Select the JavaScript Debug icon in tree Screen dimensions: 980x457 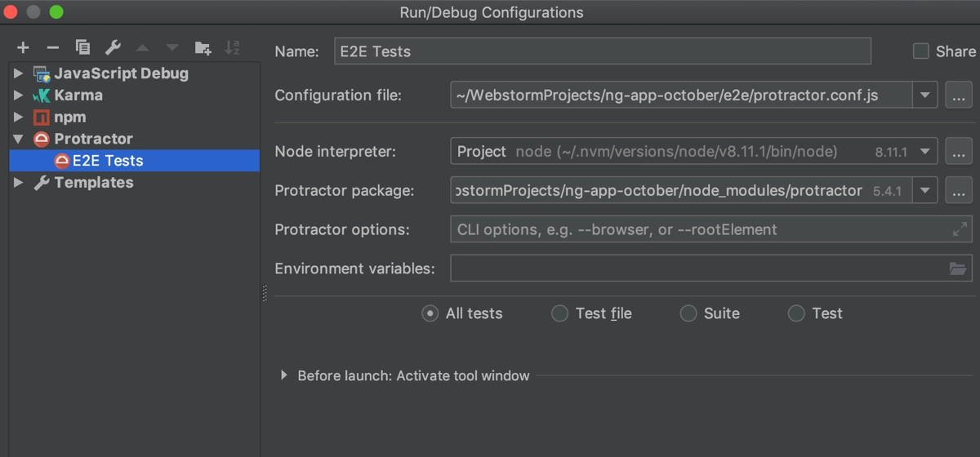pos(42,73)
